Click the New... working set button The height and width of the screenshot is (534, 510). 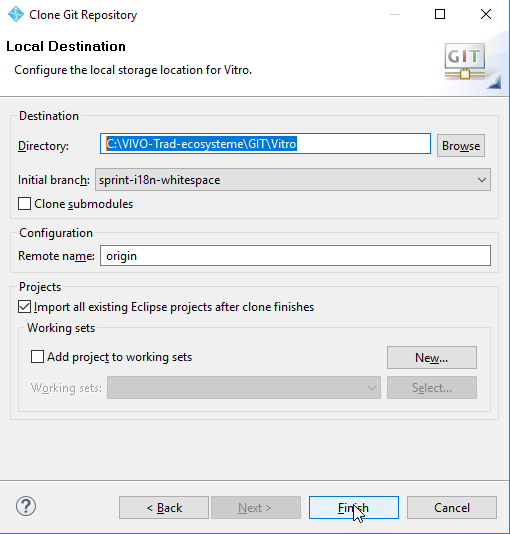coord(432,358)
